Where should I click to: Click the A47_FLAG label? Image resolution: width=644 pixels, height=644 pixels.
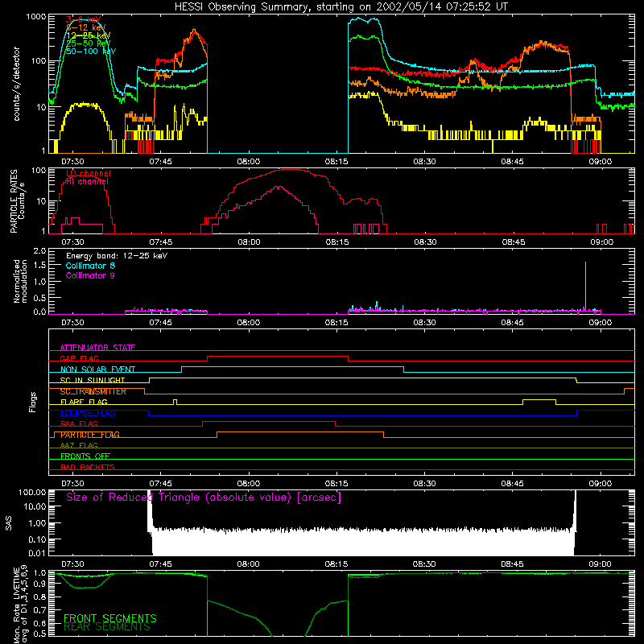79,445
